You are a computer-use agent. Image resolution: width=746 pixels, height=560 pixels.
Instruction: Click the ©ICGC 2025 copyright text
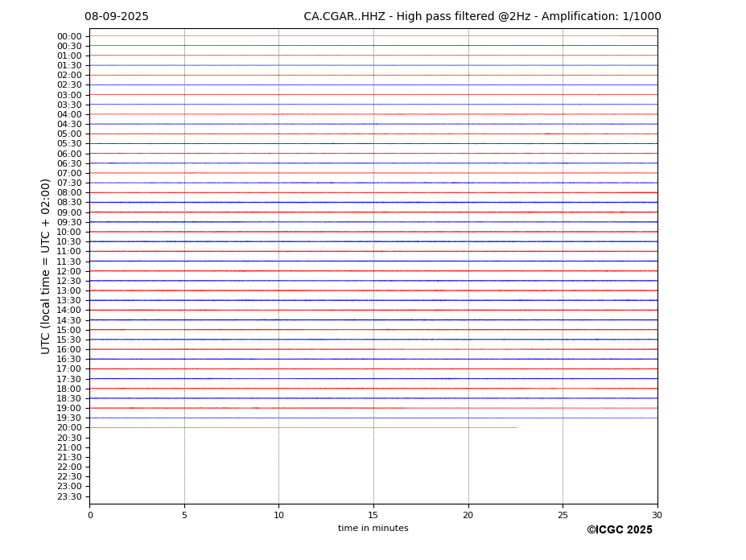click(x=620, y=530)
